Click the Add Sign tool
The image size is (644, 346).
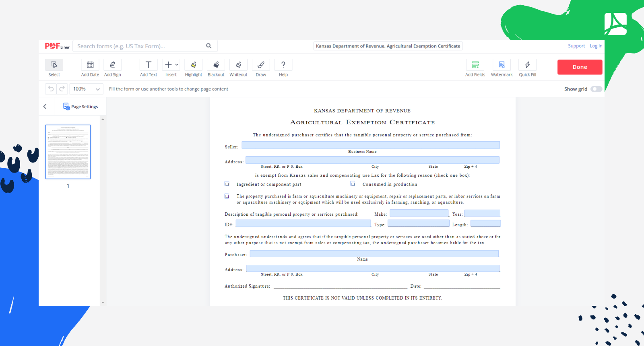click(113, 65)
